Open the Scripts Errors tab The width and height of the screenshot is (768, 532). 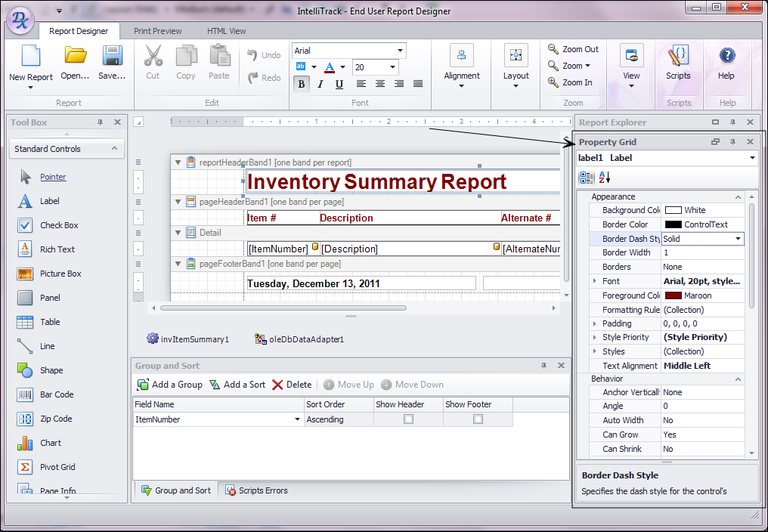[257, 490]
